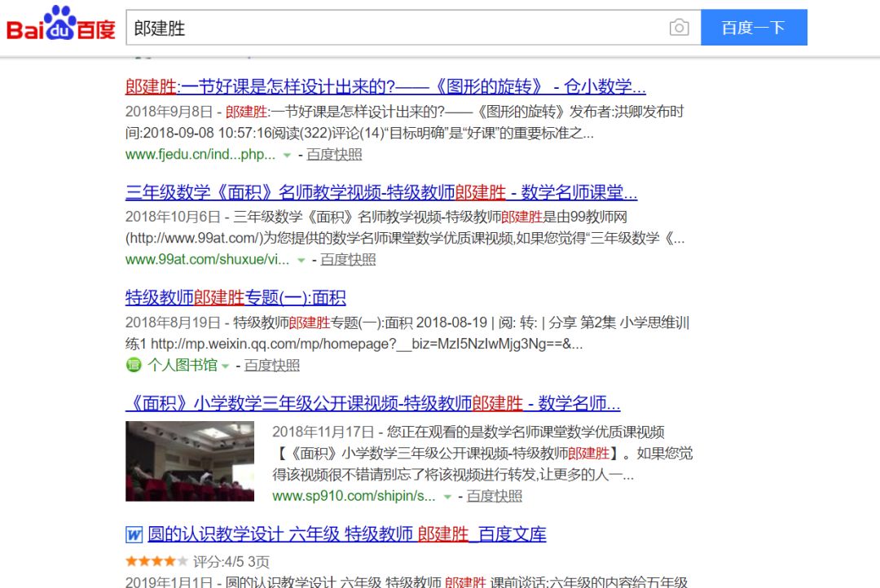Expand dropdown arrow next to 个人图书馆

tap(225, 366)
